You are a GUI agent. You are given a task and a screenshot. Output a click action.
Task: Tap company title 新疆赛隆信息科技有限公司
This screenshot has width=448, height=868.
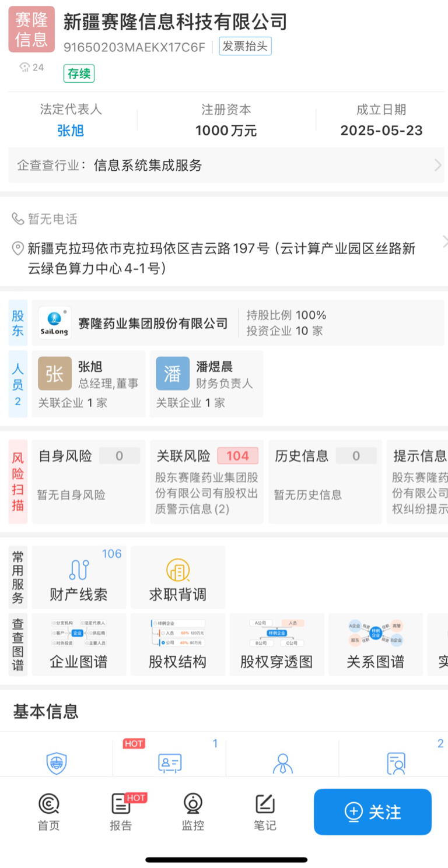pos(176,22)
